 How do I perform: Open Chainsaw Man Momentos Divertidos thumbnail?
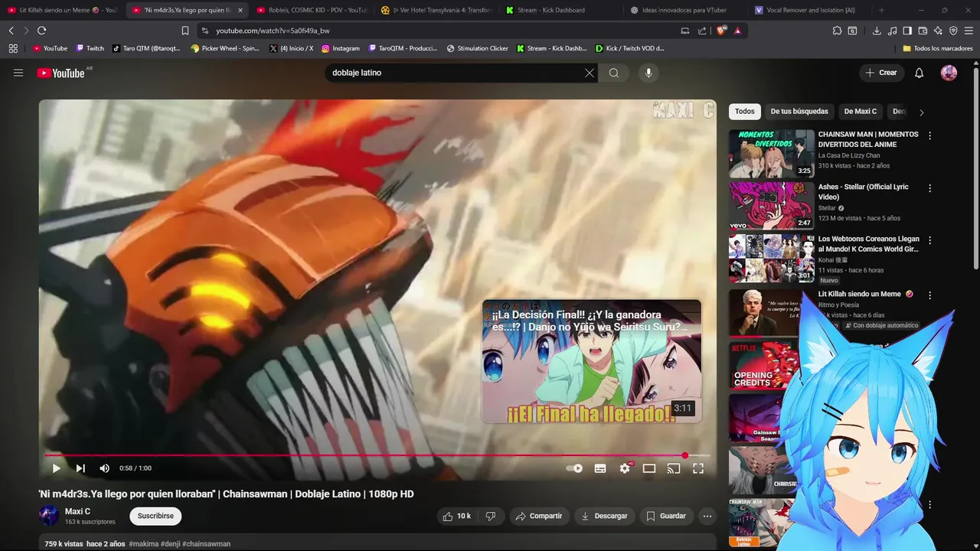click(772, 154)
